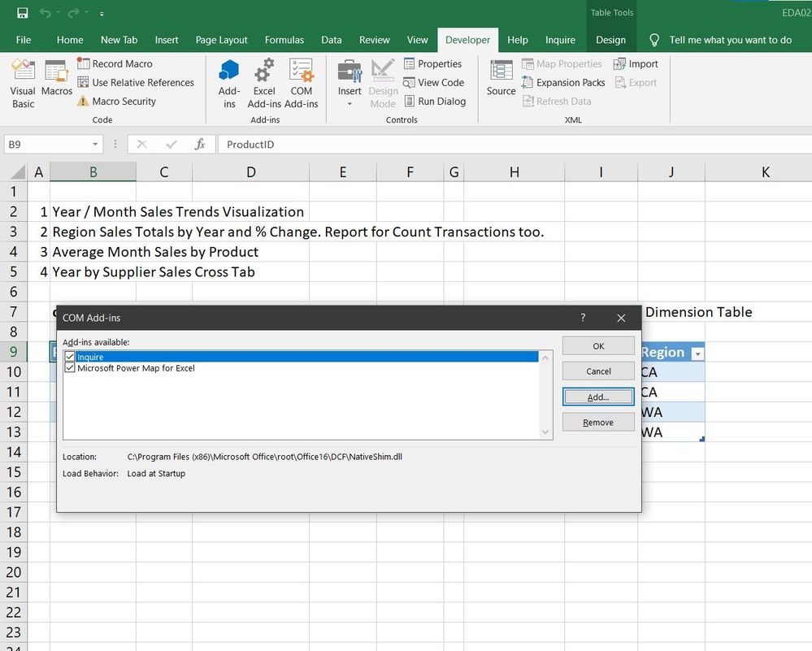Switch to the Insert tab
812x651 pixels.
pos(167,40)
